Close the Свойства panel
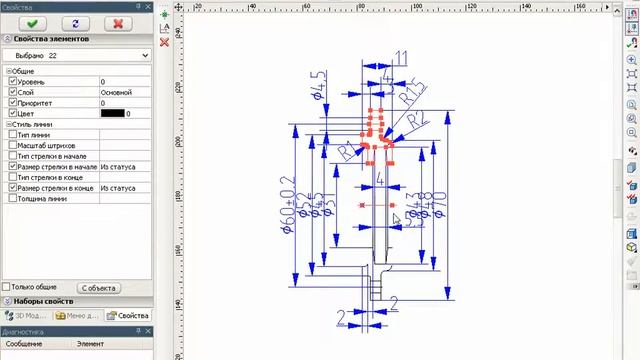Image resolution: width=640 pixels, height=360 pixels. point(148,7)
